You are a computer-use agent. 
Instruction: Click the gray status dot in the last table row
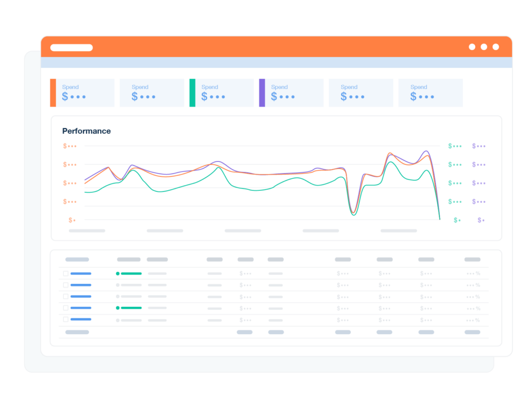pyautogui.click(x=118, y=320)
